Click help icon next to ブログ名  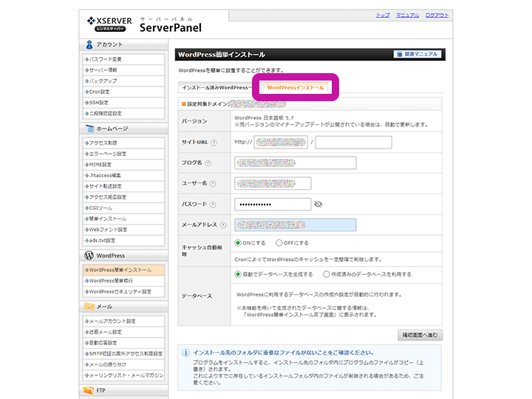tap(208, 163)
